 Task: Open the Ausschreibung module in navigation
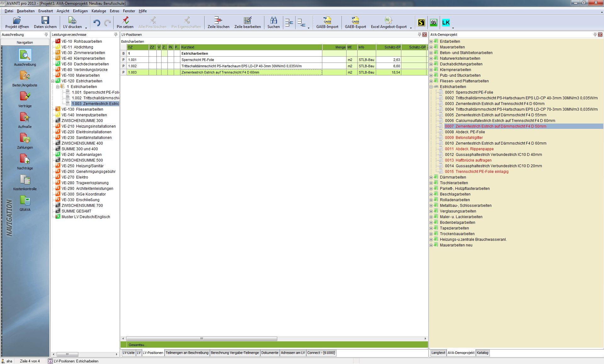(25, 58)
